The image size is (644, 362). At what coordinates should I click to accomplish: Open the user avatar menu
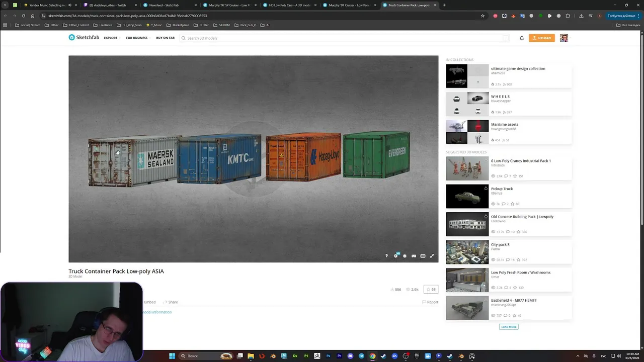coord(564,38)
